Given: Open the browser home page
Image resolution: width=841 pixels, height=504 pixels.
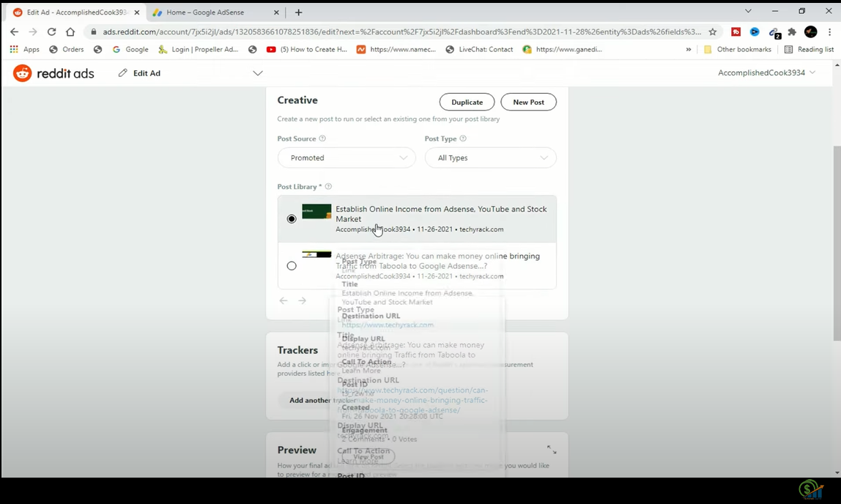Looking at the screenshot, I should [70, 31].
